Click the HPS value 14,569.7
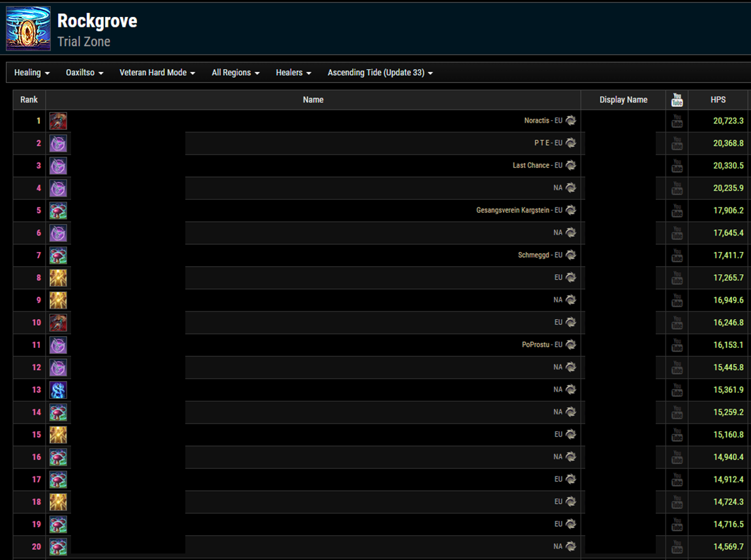Screen dimensions: 751x560 point(728,546)
